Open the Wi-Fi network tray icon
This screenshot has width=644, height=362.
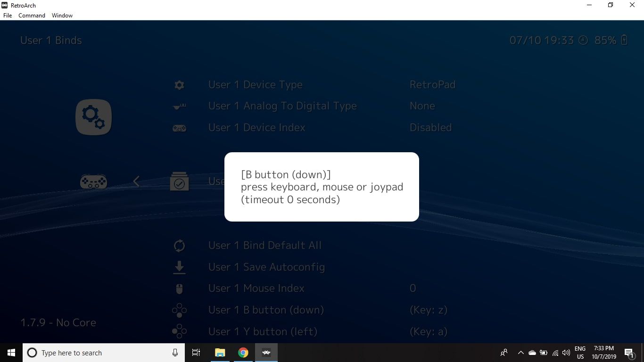coord(555,353)
